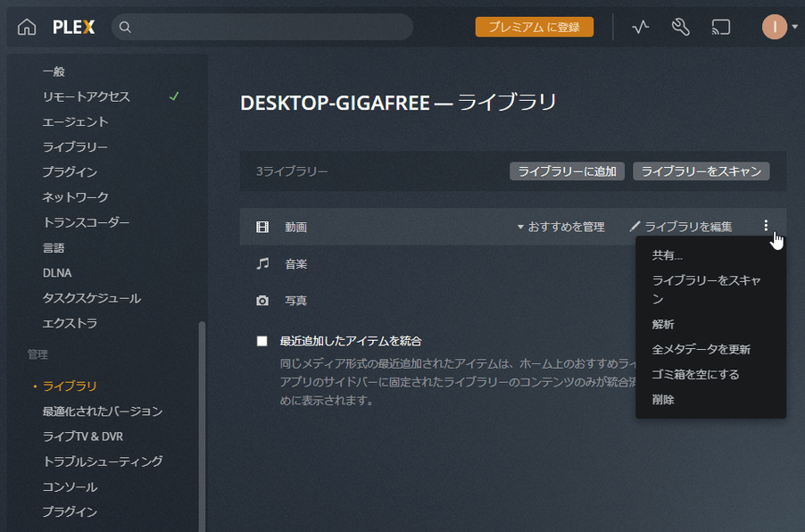Toggle 最近追加したアイテムを統合 checkbox

click(261, 341)
